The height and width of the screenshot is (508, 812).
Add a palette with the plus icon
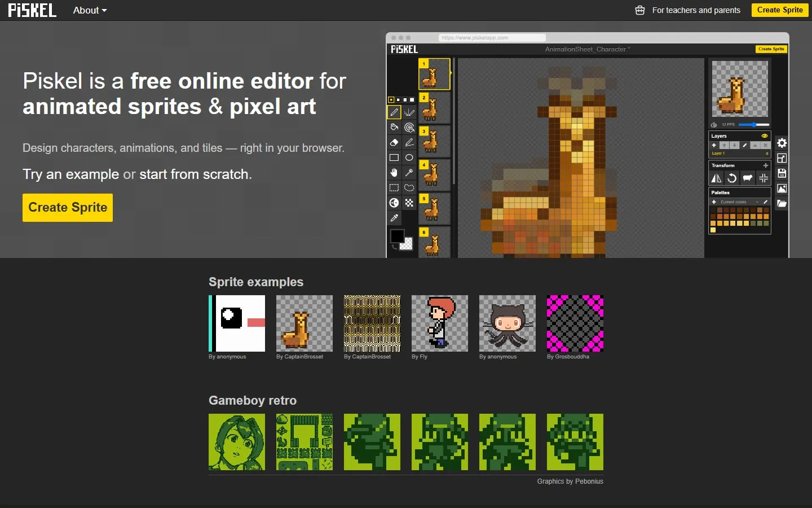pyautogui.click(x=714, y=202)
